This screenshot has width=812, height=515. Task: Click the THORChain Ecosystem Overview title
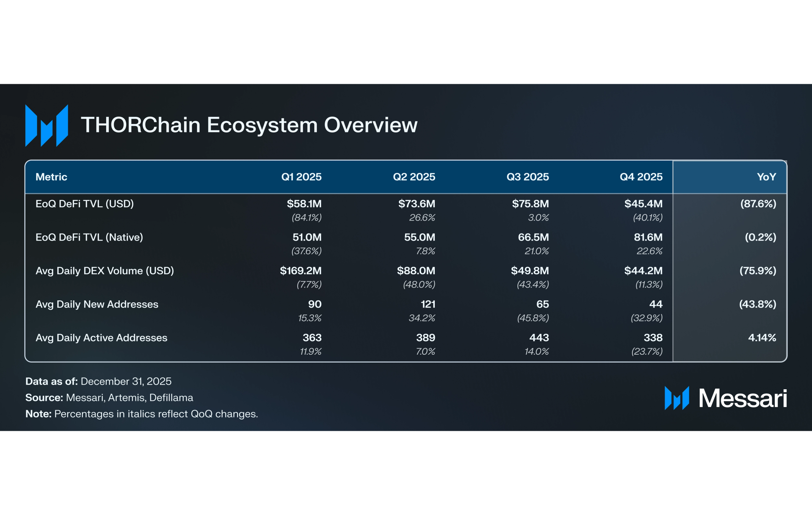249,125
